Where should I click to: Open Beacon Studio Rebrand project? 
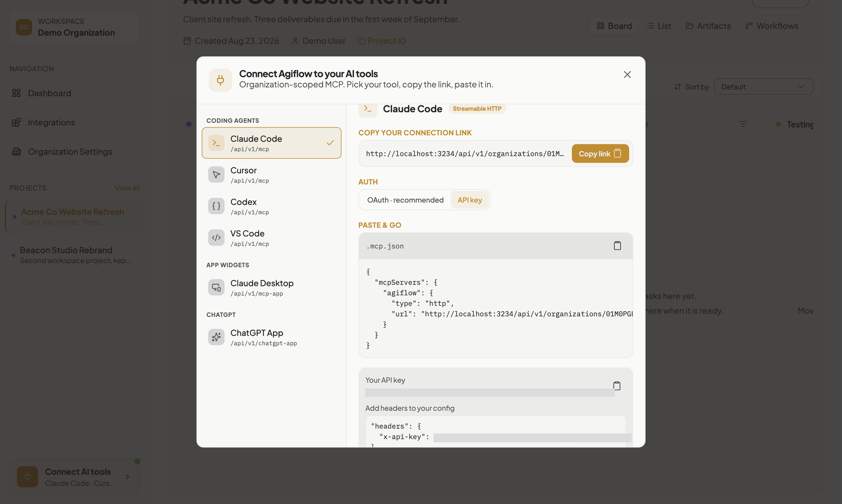[74, 255]
